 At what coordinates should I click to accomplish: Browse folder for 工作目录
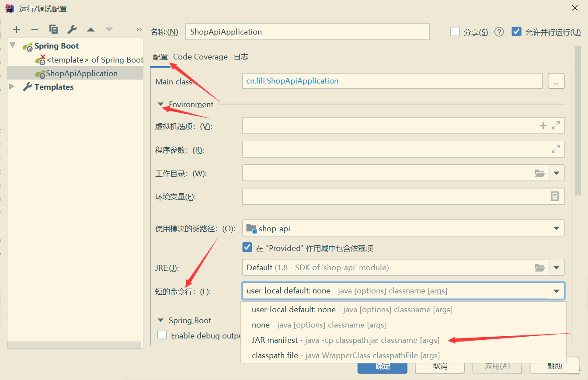click(540, 173)
